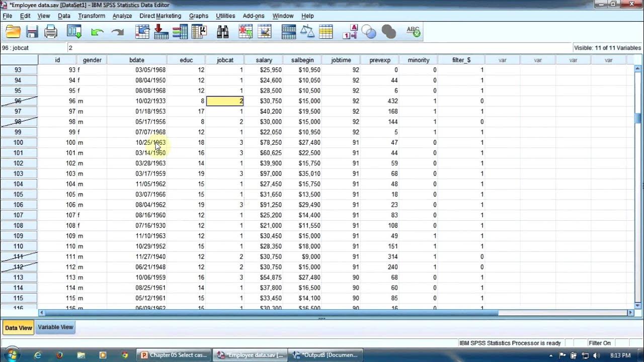Viewport: 644px width, 362px height.
Task: Open the Graphs menu
Action: point(199,16)
